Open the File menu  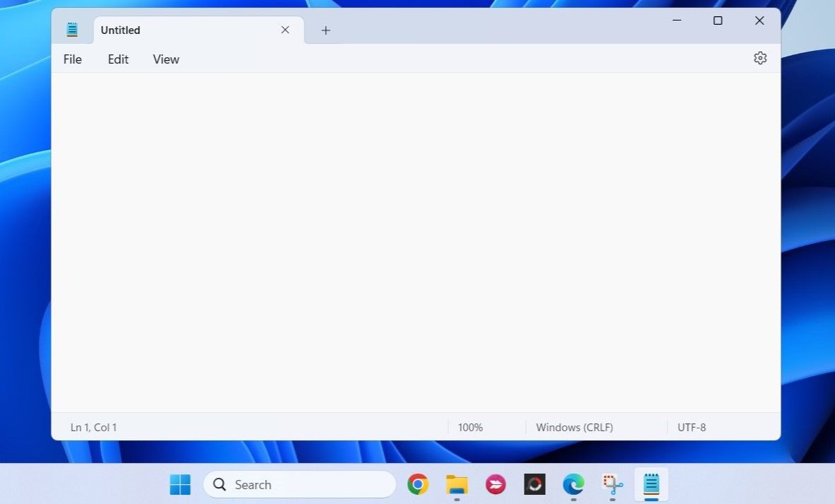click(x=71, y=59)
